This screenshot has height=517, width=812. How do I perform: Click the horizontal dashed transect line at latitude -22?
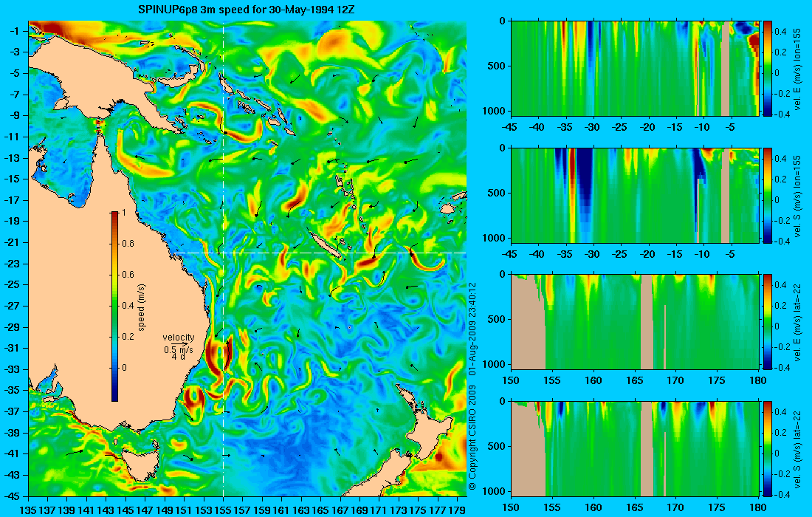pos(319,253)
